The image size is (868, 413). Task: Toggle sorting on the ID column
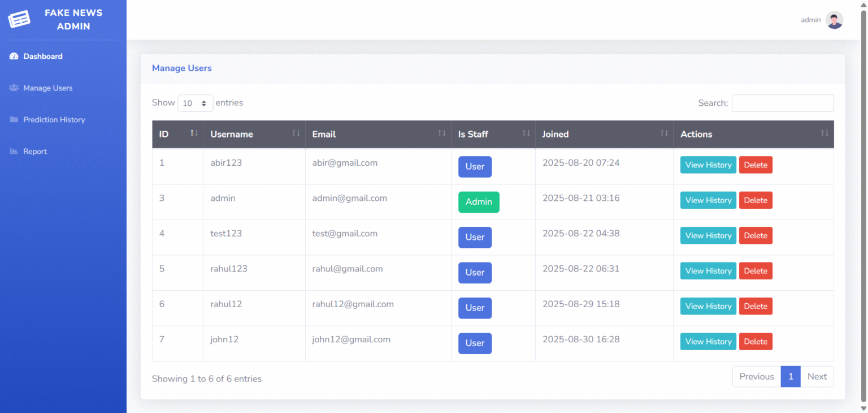point(193,133)
